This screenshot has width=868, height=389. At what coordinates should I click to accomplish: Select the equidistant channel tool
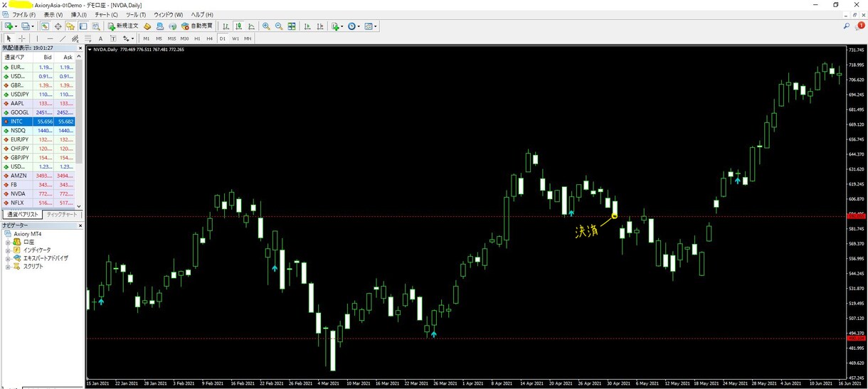75,38
